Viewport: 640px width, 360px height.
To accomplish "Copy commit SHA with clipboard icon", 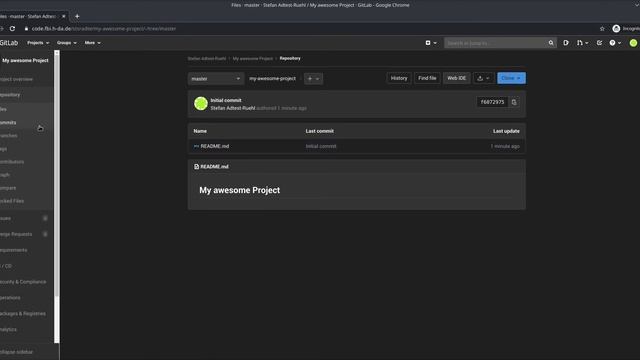I will tap(514, 102).
